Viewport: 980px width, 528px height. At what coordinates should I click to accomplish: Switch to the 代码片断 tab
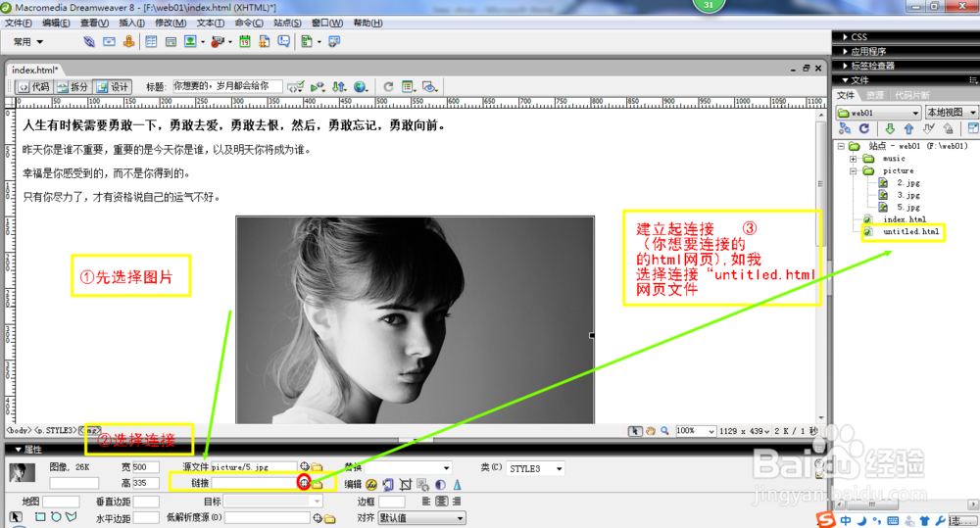pyautogui.click(x=911, y=95)
